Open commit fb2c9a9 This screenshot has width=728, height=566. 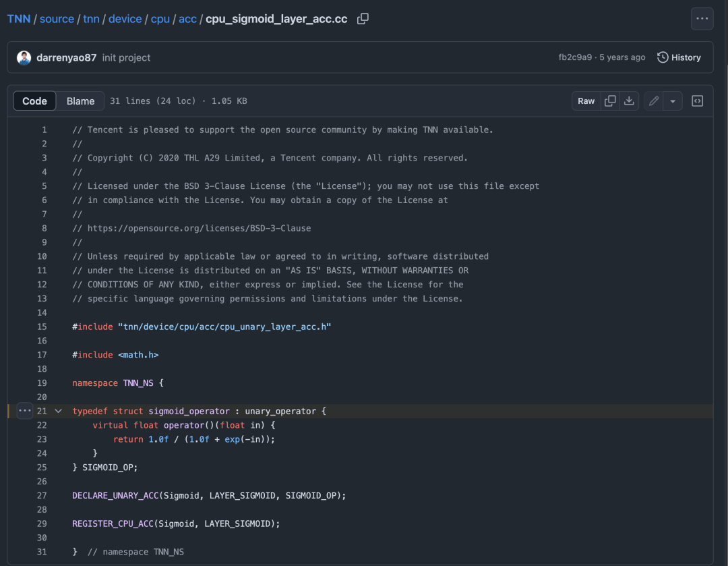click(575, 57)
